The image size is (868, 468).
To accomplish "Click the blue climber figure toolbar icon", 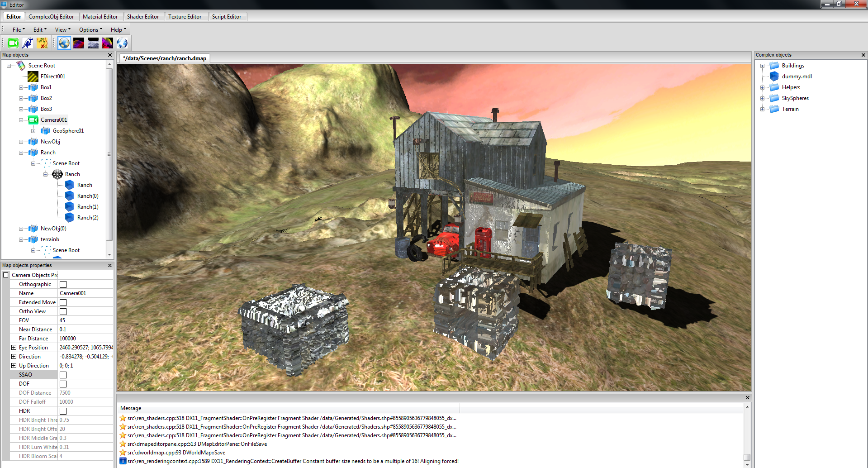I will [x=28, y=43].
